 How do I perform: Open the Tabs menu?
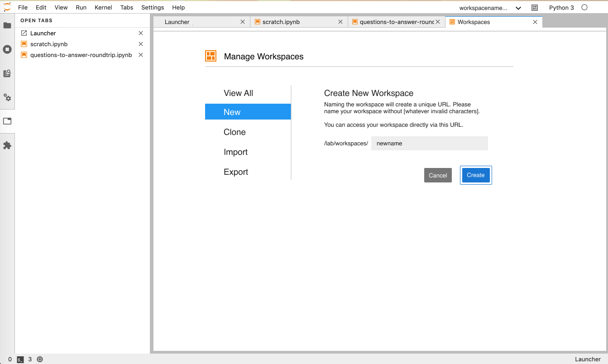point(127,7)
